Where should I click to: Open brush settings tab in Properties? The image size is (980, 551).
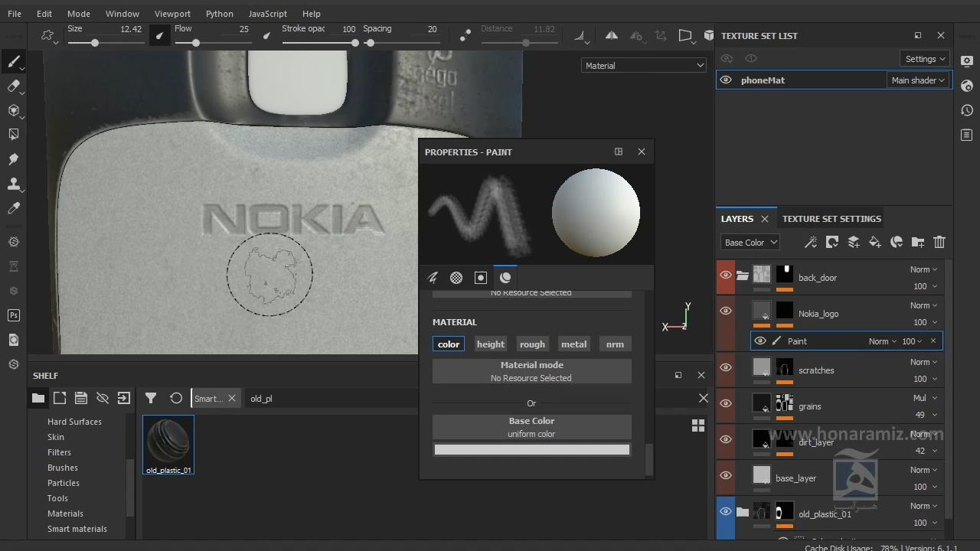coord(433,278)
